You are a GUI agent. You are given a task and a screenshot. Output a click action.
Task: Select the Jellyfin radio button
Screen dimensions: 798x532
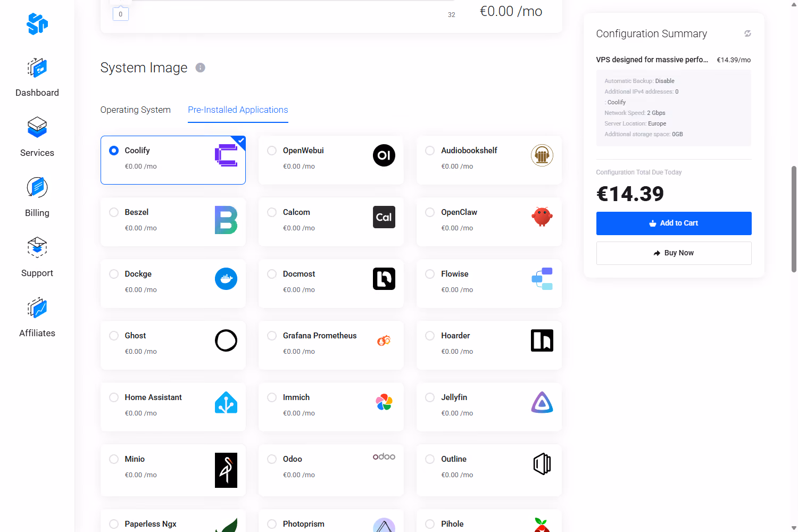pyautogui.click(x=430, y=397)
